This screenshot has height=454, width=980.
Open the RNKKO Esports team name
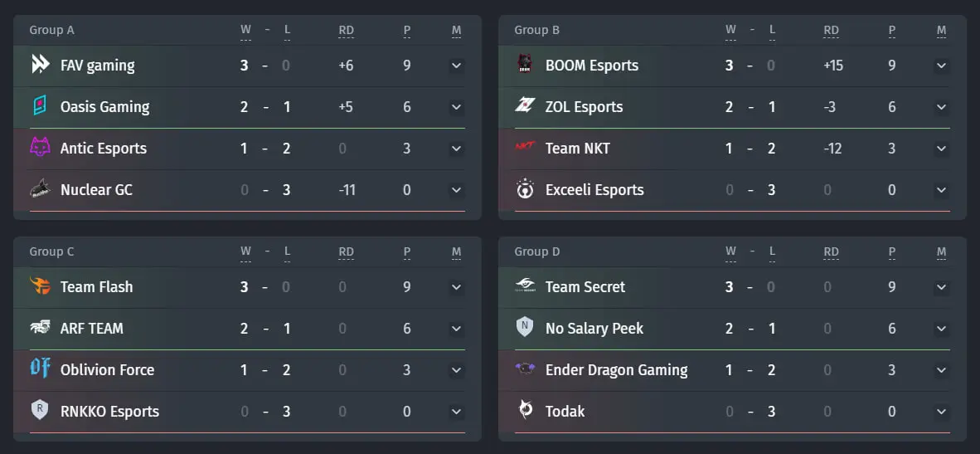[109, 411]
